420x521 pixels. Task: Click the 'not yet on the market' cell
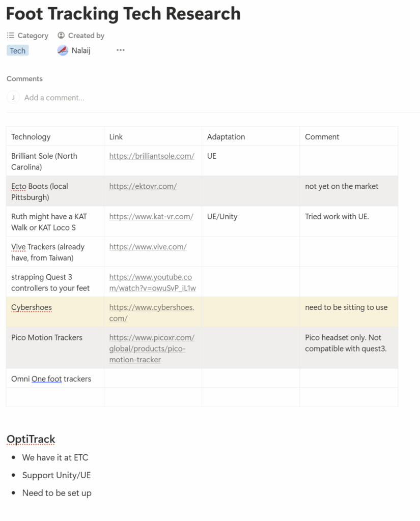coord(342,186)
